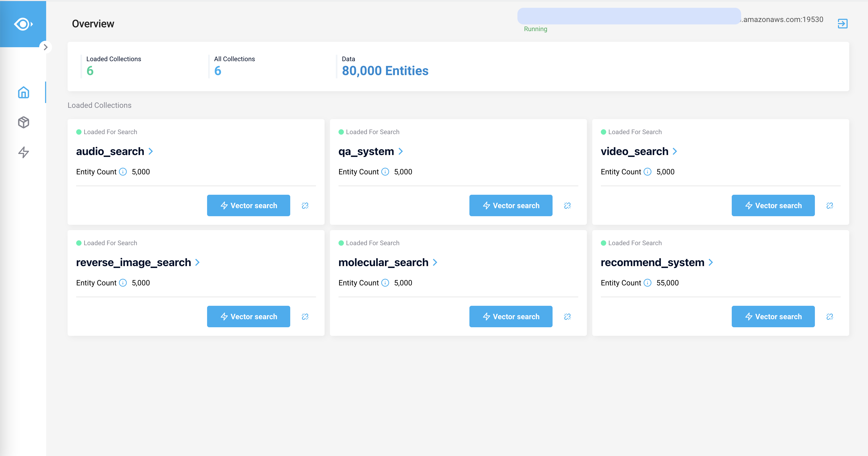The width and height of the screenshot is (868, 456).
Task: Click info icon beside reverse_image_search Entity Count
Action: click(x=123, y=283)
